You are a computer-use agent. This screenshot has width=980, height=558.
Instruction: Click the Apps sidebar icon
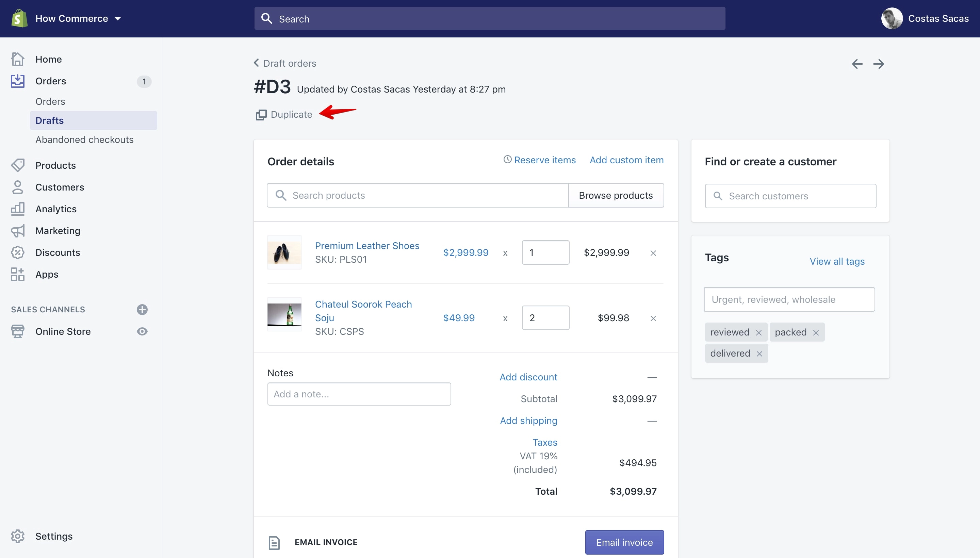tap(18, 274)
